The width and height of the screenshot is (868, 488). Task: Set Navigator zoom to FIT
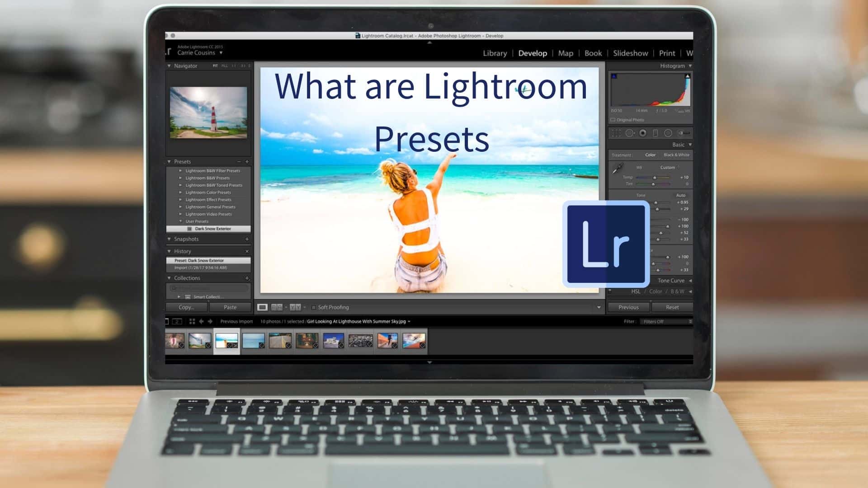[215, 66]
